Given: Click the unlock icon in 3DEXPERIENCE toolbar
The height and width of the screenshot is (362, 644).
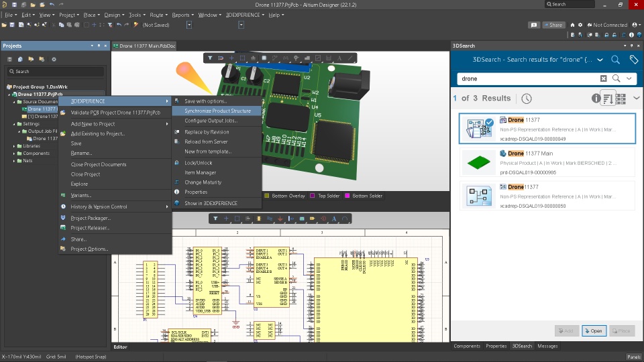Looking at the screenshot, I should 614,35.
